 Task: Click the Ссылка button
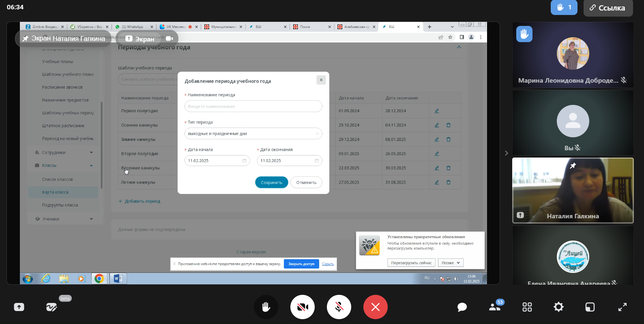click(x=608, y=8)
